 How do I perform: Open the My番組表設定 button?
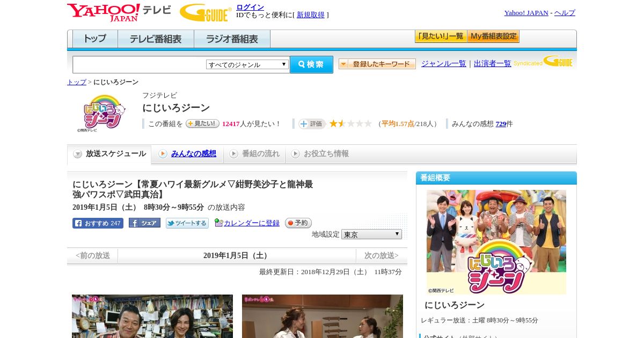493,36
